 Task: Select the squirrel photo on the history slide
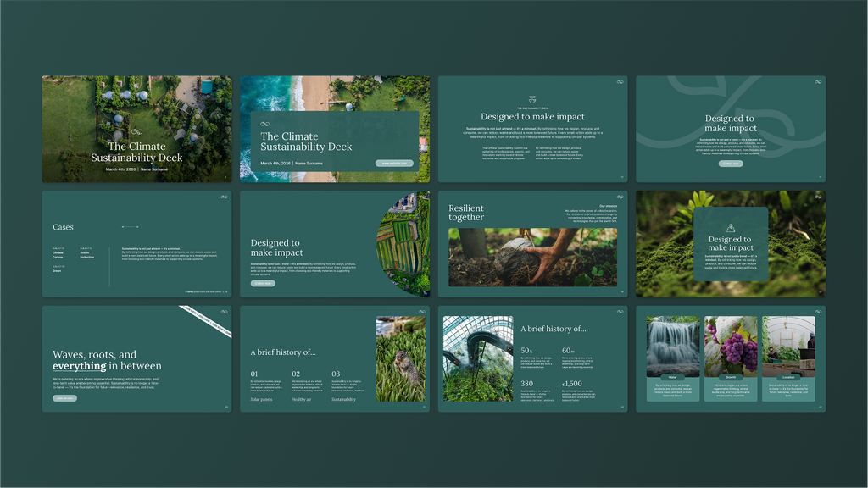[398, 359]
